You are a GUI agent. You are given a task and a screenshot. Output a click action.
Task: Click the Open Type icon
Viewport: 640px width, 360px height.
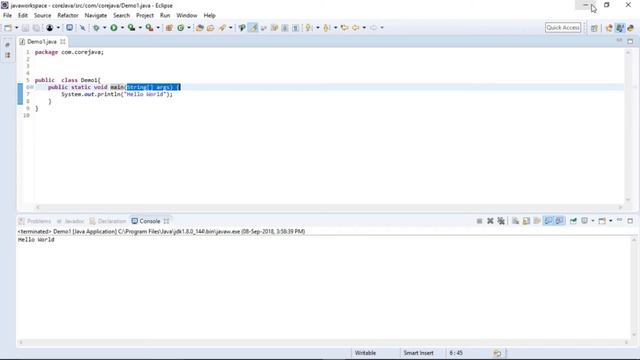pos(200,28)
